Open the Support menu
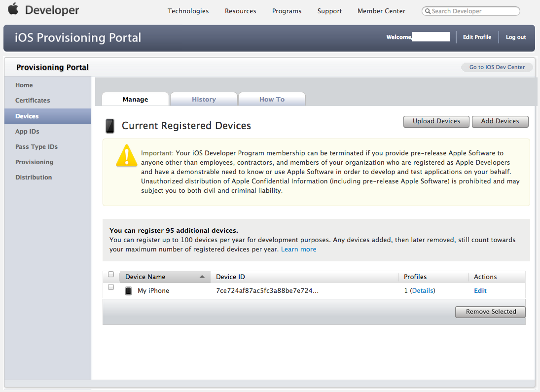 pos(329,11)
